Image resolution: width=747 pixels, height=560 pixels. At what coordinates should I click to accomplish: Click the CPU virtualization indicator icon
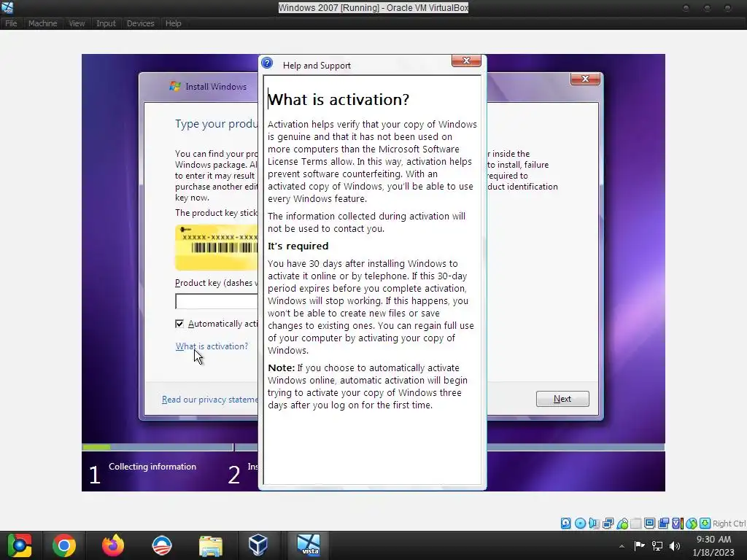click(x=677, y=524)
